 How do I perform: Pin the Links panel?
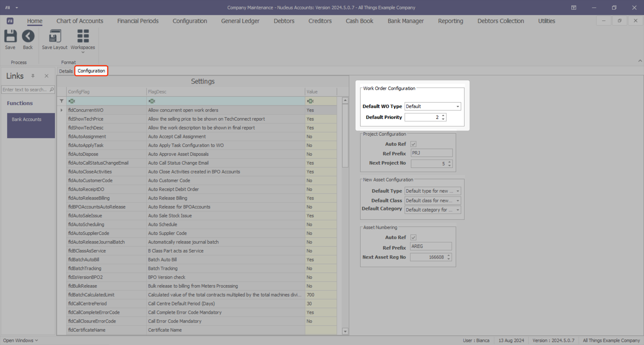point(33,76)
